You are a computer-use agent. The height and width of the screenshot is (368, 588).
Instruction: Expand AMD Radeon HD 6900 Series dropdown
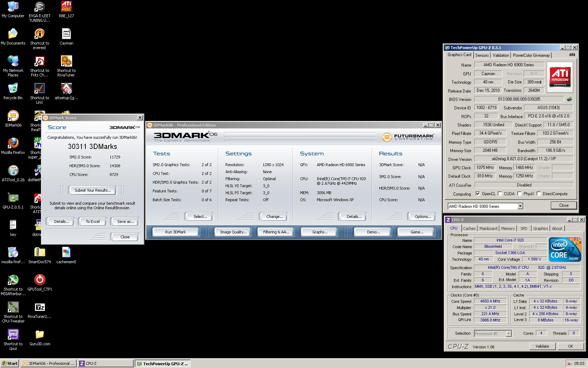(x=520, y=206)
